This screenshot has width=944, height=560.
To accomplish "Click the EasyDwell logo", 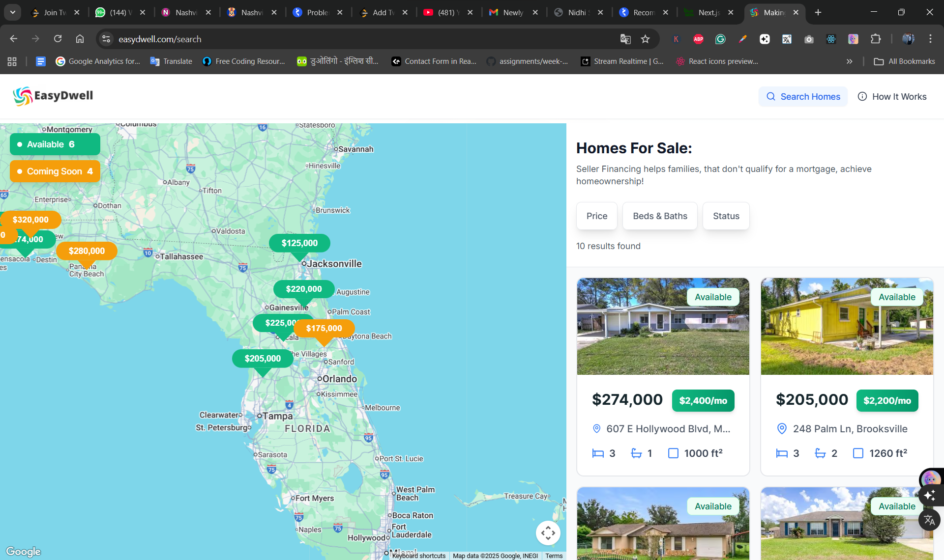I will (x=53, y=96).
